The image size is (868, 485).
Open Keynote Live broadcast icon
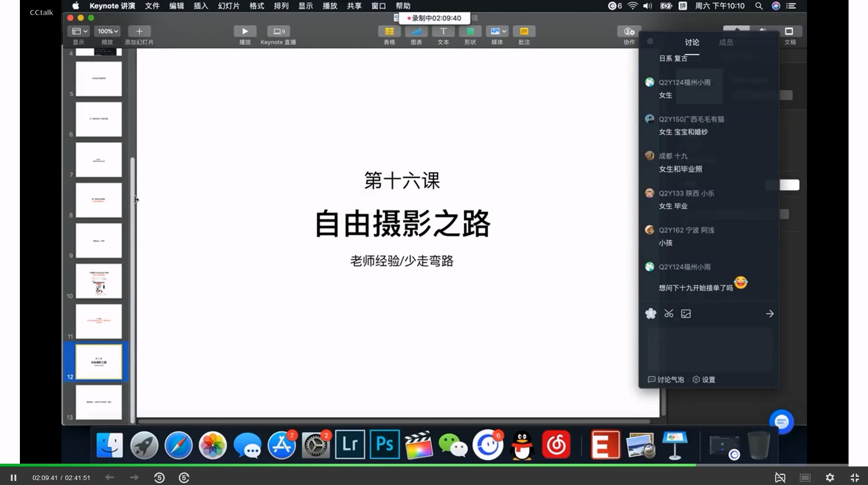pyautogui.click(x=278, y=31)
